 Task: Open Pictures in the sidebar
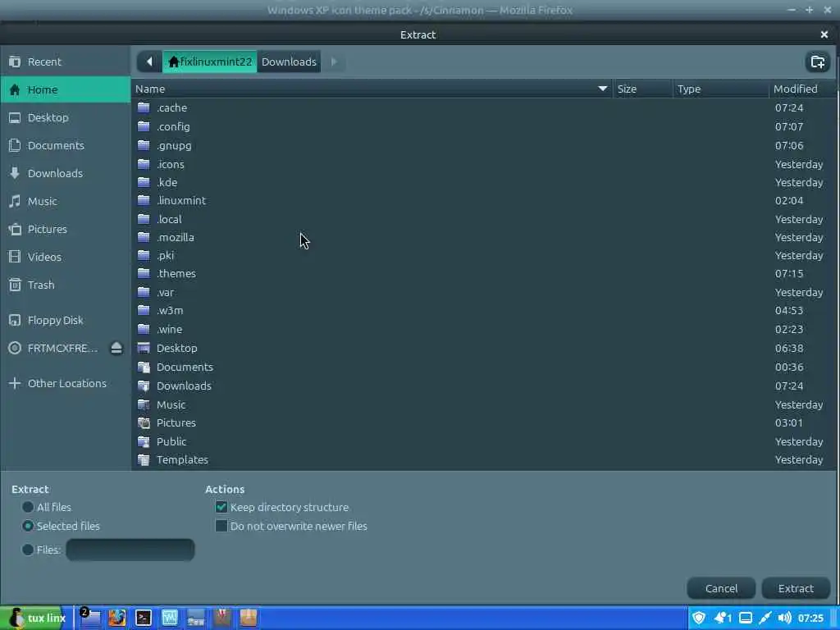click(66, 229)
